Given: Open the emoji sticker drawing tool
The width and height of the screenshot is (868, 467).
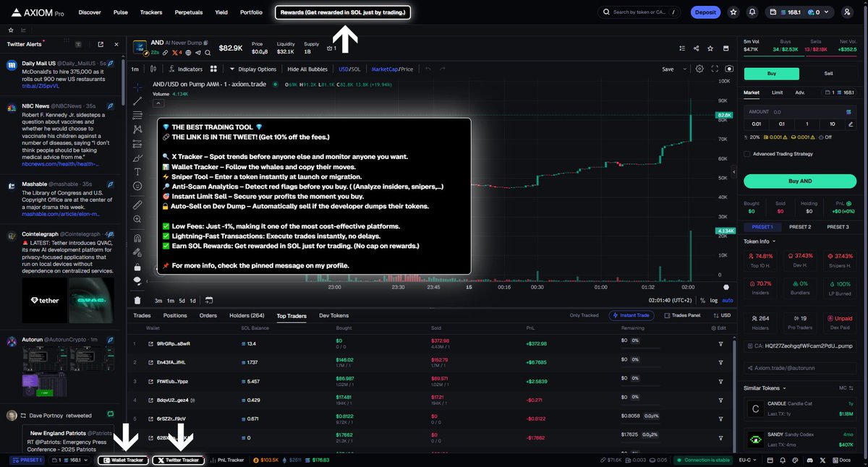Looking at the screenshot, I should 137,186.
